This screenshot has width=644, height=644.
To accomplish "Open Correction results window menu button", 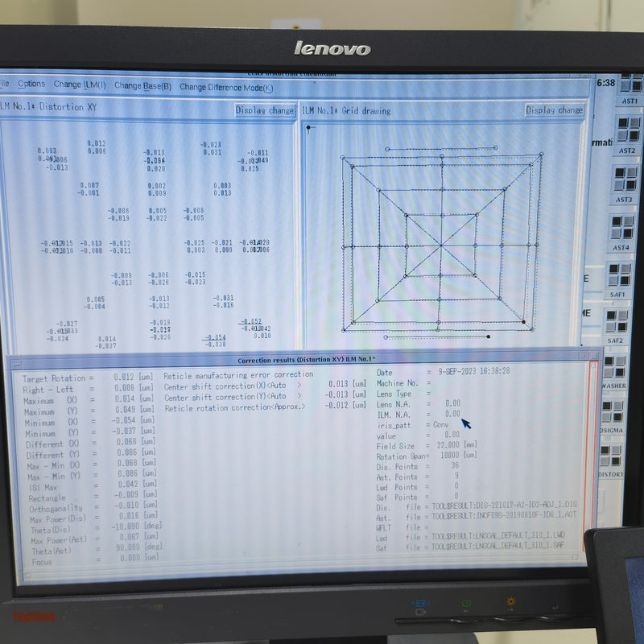I will (16, 363).
